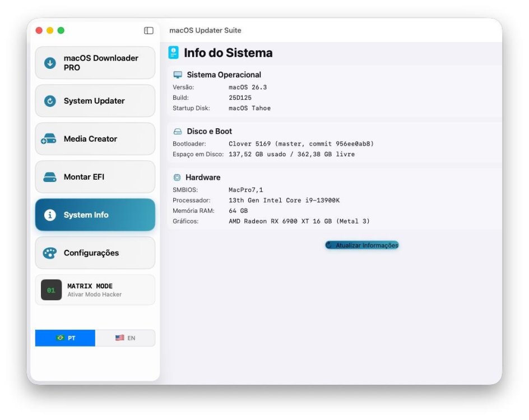Click the Disco e Boot section title
Viewport: 529px width, 420px height.
pyautogui.click(x=210, y=132)
